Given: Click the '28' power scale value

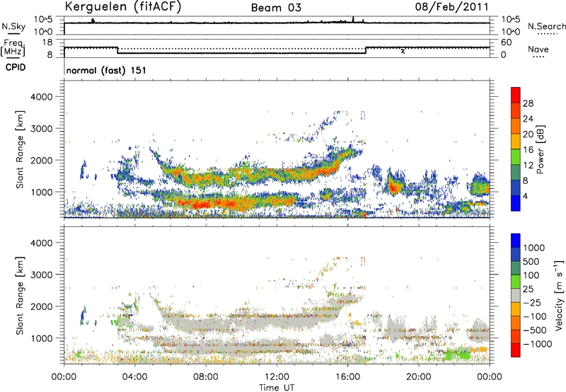Looking at the screenshot, I should [x=528, y=103].
